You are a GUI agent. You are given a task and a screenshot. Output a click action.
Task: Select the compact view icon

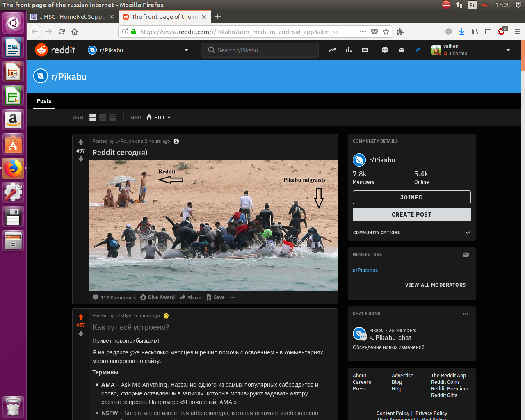pos(113,117)
